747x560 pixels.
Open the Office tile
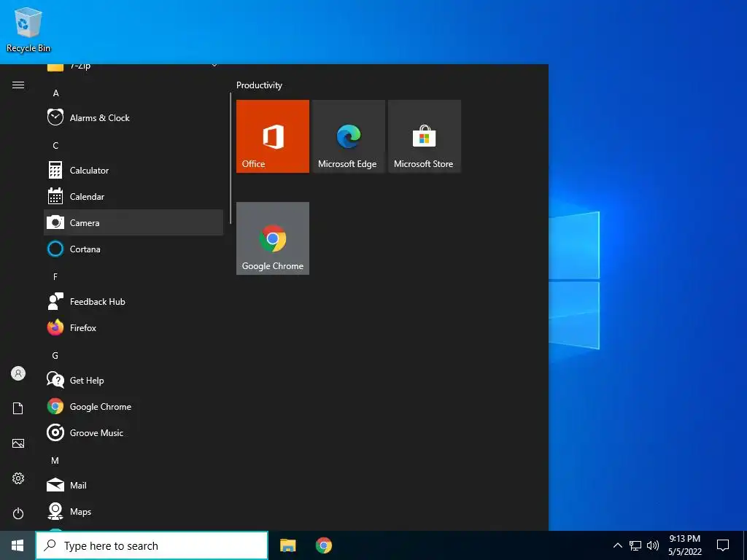(x=273, y=136)
